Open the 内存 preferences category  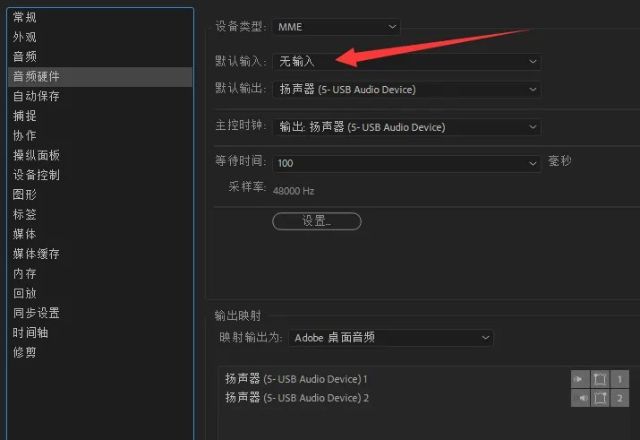tap(100, 273)
